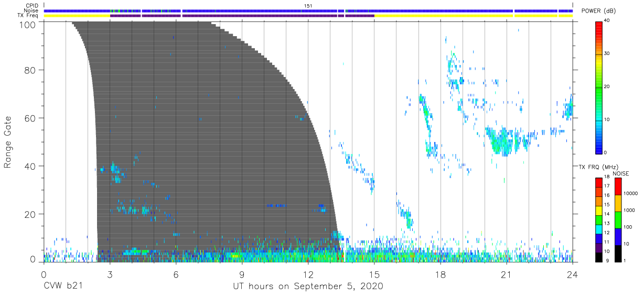The height and width of the screenshot is (297, 644).
Task: Click the CPID row label
Action: click(x=32, y=6)
